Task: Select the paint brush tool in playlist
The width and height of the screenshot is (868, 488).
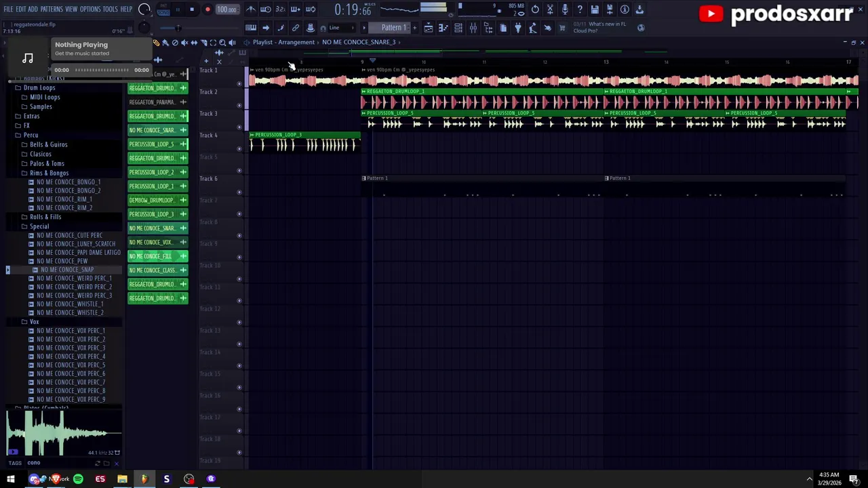Action: [165, 43]
